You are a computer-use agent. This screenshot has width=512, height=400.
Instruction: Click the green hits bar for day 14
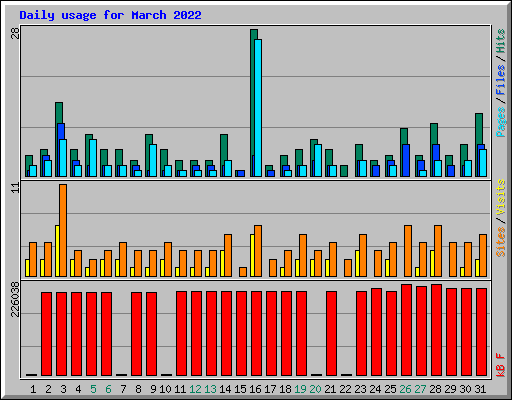223,147
